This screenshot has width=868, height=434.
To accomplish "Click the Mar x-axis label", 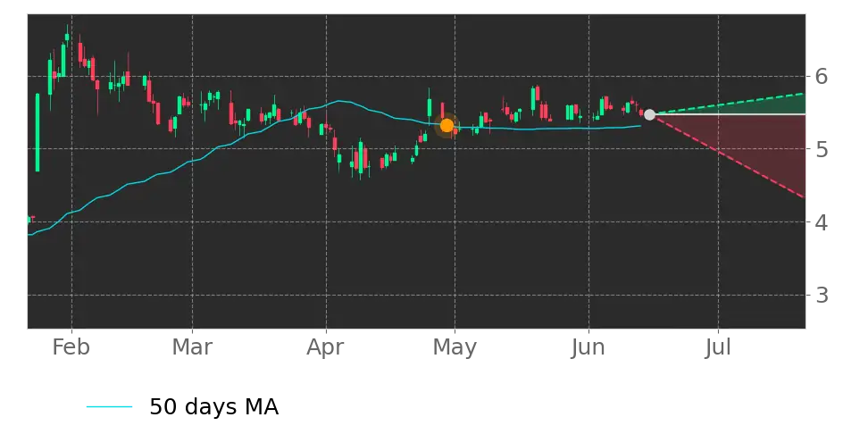I will point(192,347).
